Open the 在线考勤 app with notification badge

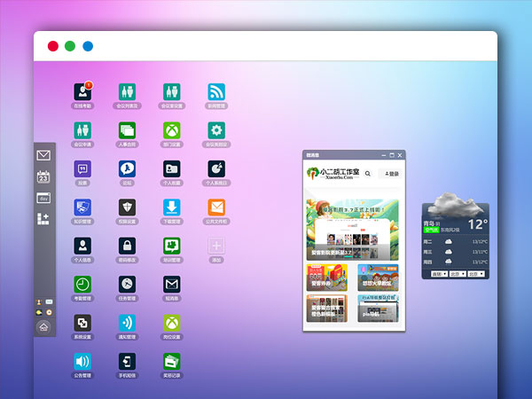click(83, 92)
